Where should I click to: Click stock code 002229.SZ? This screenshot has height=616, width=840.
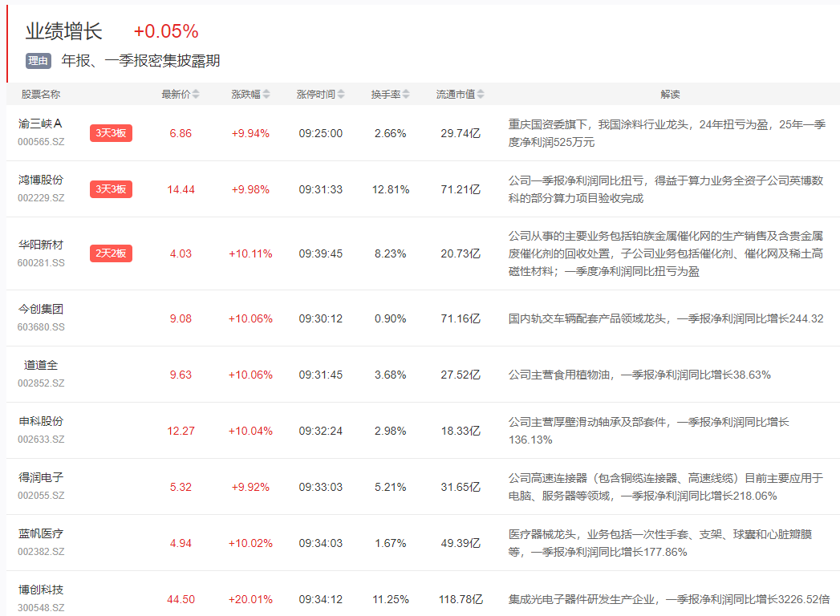click(41, 198)
